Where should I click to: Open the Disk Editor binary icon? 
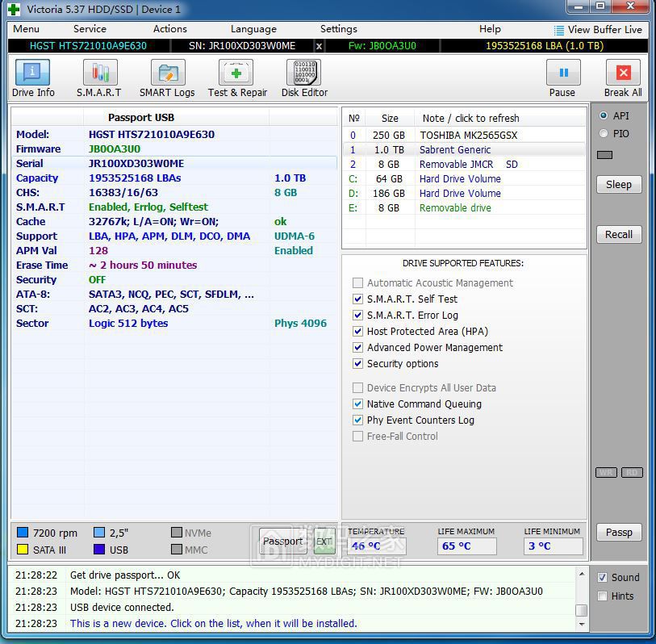point(303,72)
